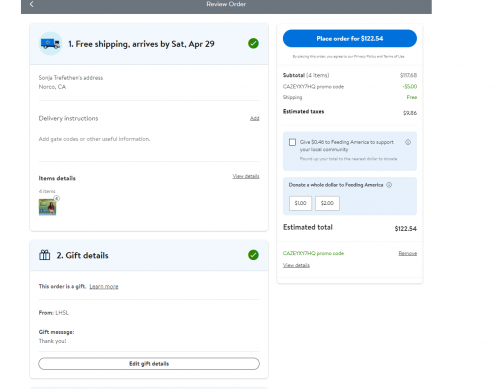Click the gift box icon
Image resolution: width=500 pixels, height=389 pixels.
tap(45, 255)
